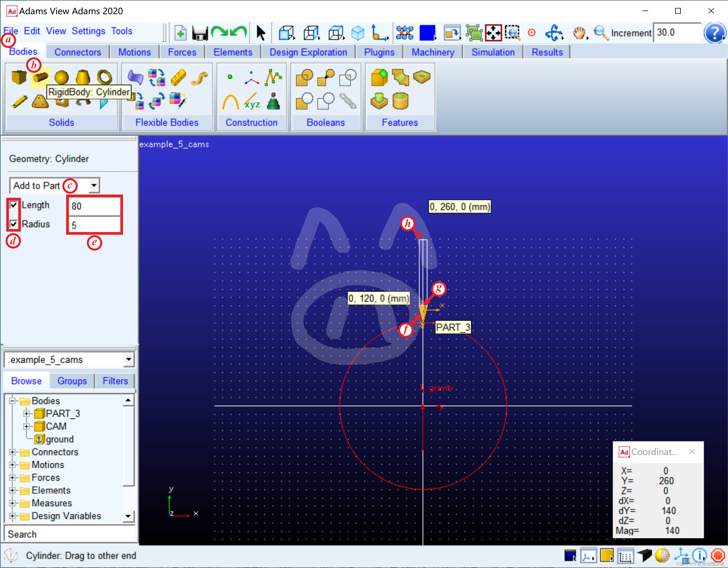Click the Chamfer feature icon
This screenshot has height=568, width=728.
[x=400, y=77]
